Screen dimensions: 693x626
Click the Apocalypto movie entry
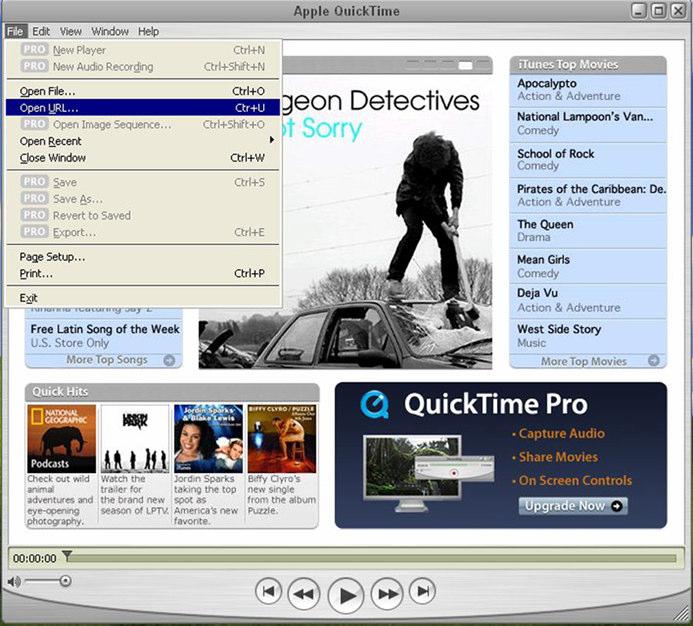[588, 90]
